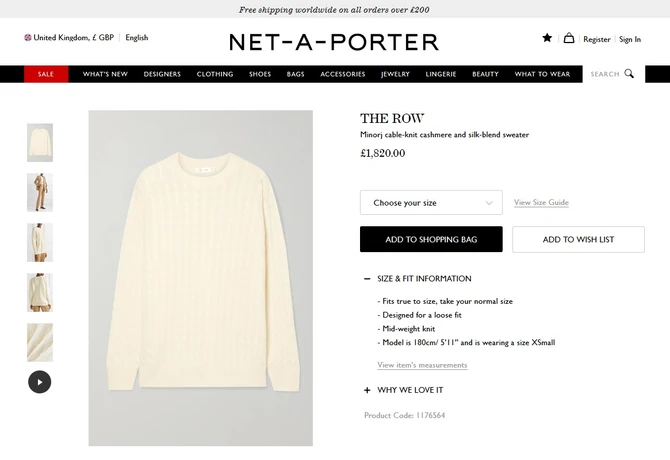Viewport: 670px width, 460px height.
Task: Open the wish list star icon
Action: tap(547, 38)
